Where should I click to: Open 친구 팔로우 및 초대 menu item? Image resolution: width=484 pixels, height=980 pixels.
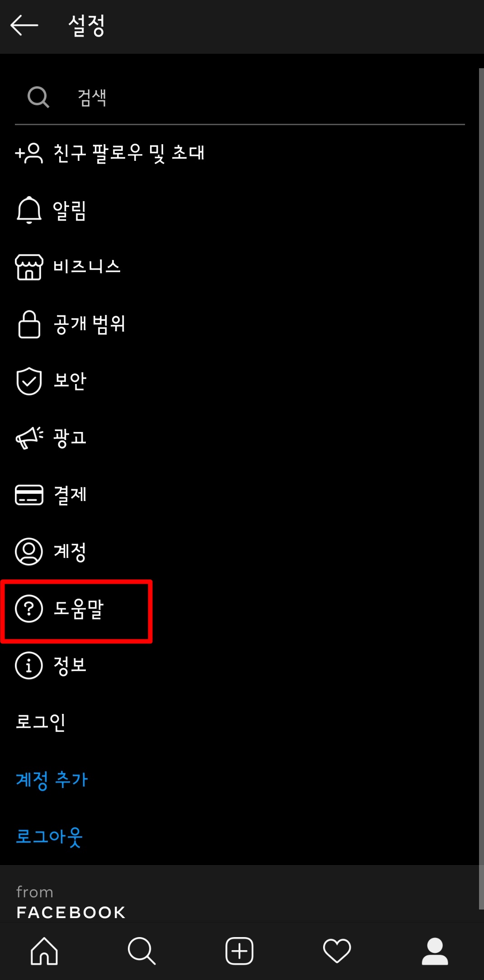240,153
